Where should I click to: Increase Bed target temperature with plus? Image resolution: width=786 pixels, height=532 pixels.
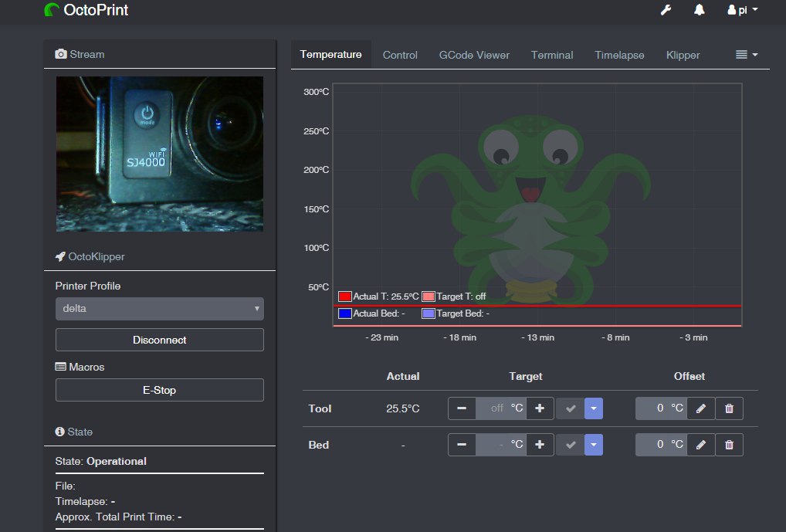pyautogui.click(x=540, y=445)
